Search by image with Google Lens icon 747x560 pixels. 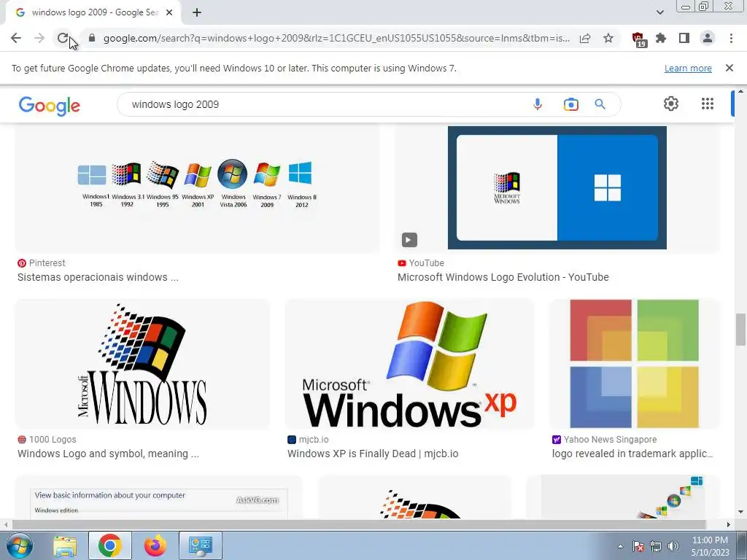(x=570, y=104)
